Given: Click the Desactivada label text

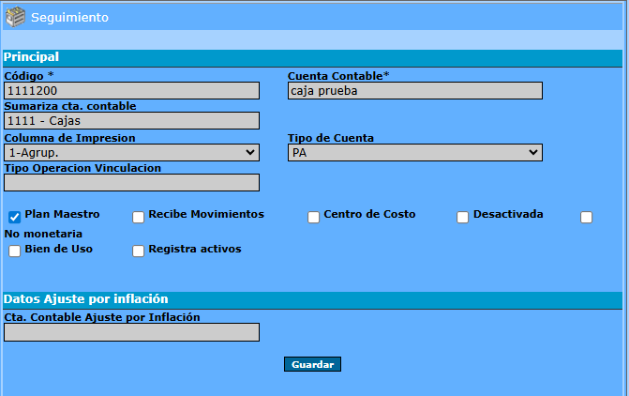Looking at the screenshot, I should (x=508, y=214).
